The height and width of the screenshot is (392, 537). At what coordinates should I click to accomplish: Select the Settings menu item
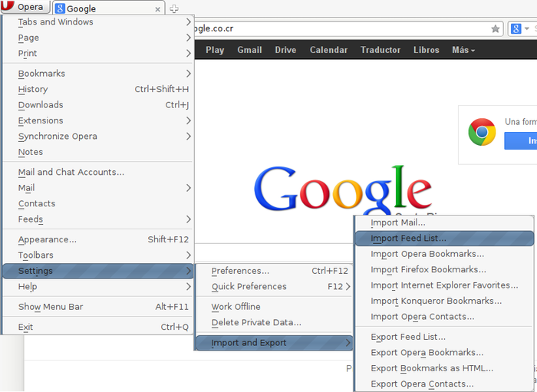(98, 271)
